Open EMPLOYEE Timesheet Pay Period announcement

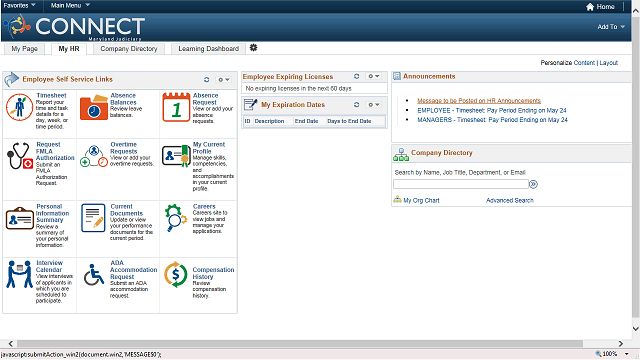[x=492, y=110]
